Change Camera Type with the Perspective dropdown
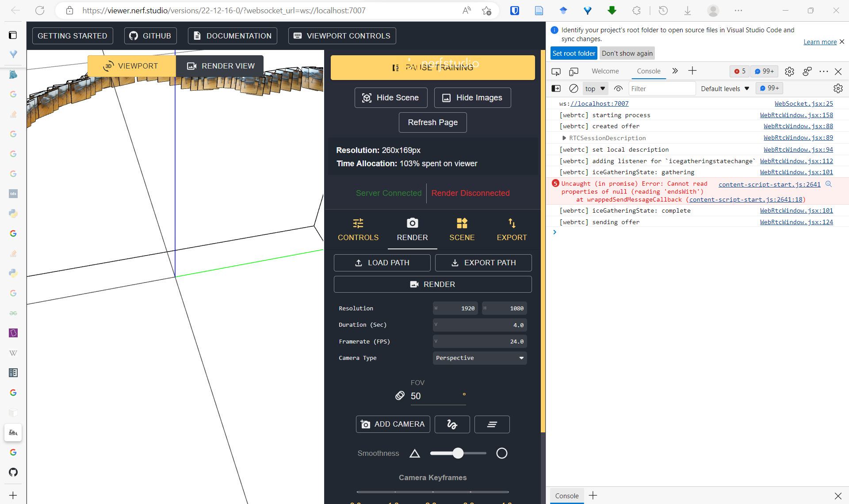The image size is (849, 504). [479, 358]
